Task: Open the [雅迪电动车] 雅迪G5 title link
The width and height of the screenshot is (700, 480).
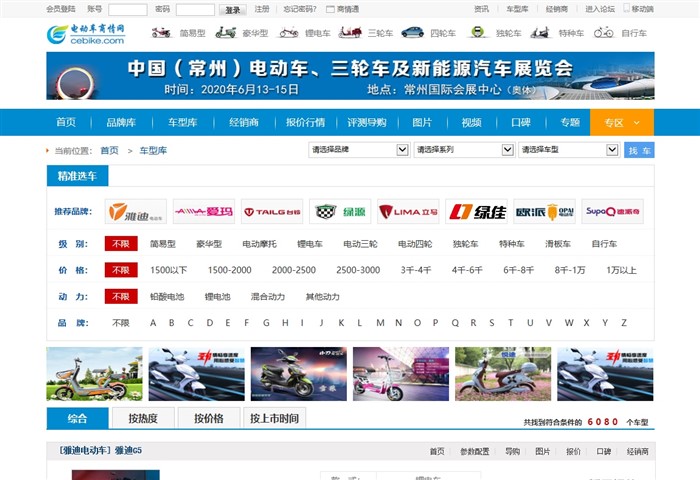Action: click(100, 451)
